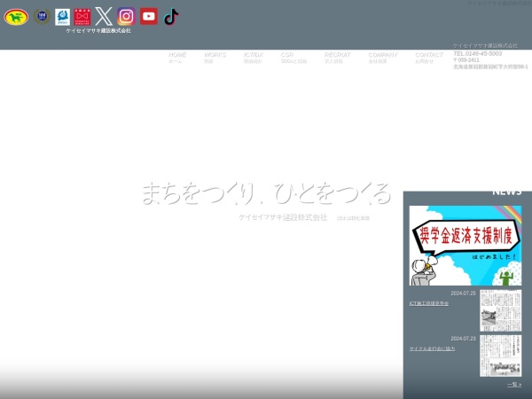Image resolution: width=532 pixels, height=399 pixels.
Task: Click the 2024.07.25 date text
Action: [x=463, y=293]
